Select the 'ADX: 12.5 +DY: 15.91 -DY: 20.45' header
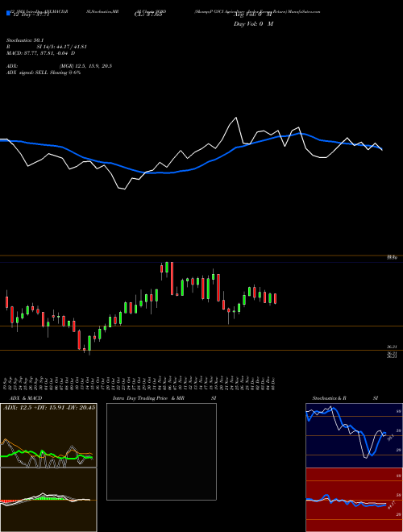 [x=49, y=407]
